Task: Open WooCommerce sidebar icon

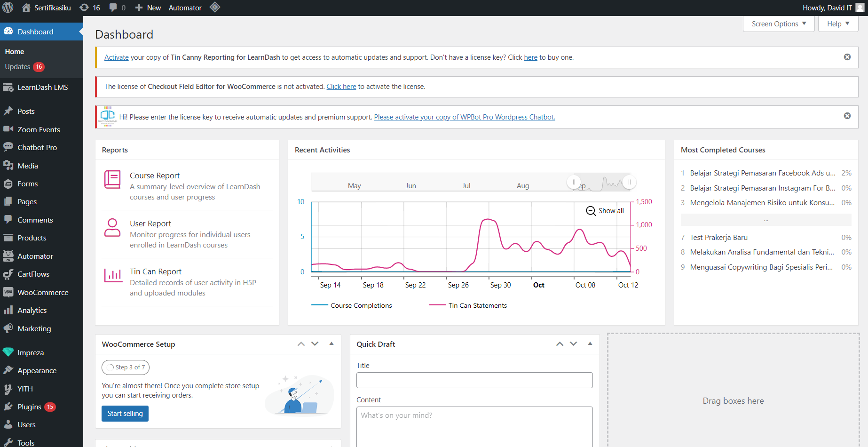Action: tap(8, 292)
